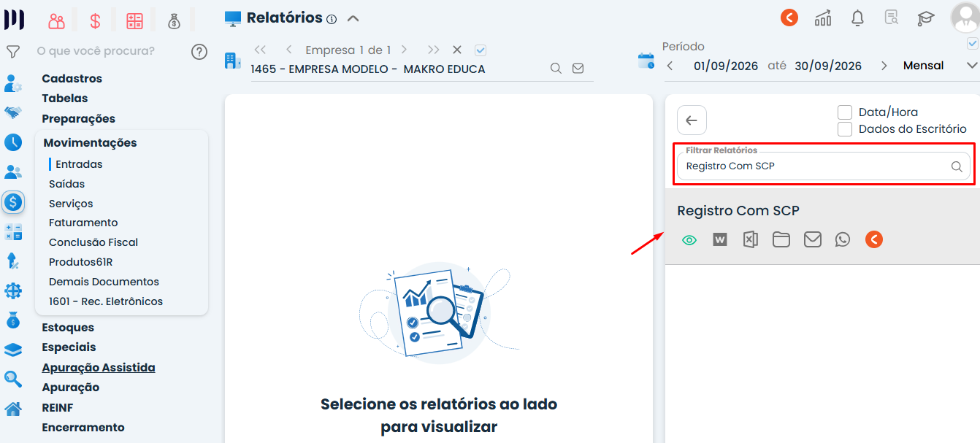Select Entradas under Movimentações
The image size is (980, 443).
(x=79, y=164)
